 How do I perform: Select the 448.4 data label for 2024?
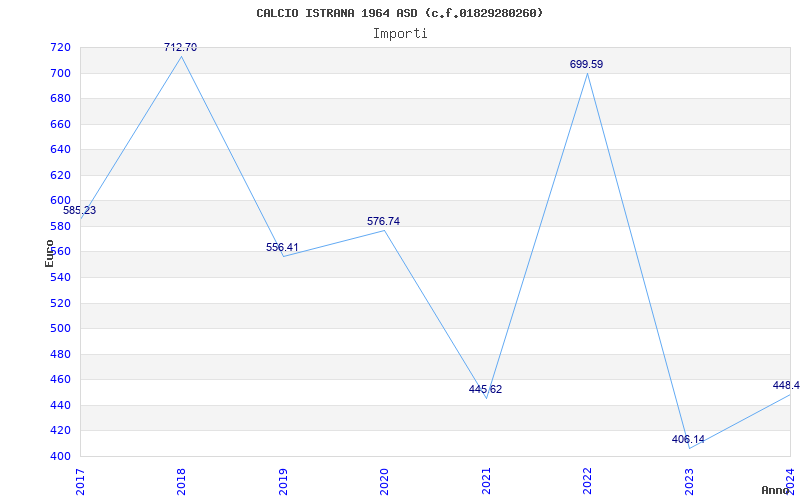click(786, 385)
